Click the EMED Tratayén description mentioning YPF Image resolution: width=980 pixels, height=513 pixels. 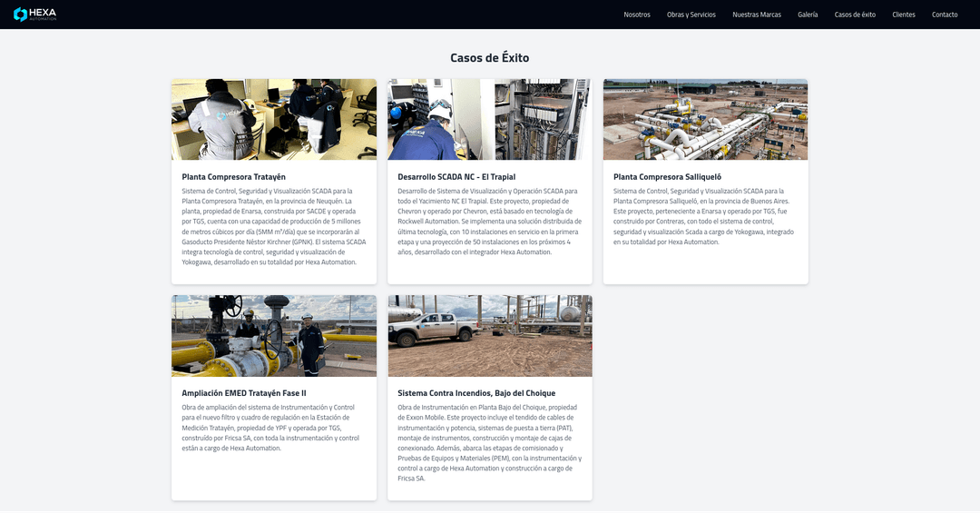[270, 428]
